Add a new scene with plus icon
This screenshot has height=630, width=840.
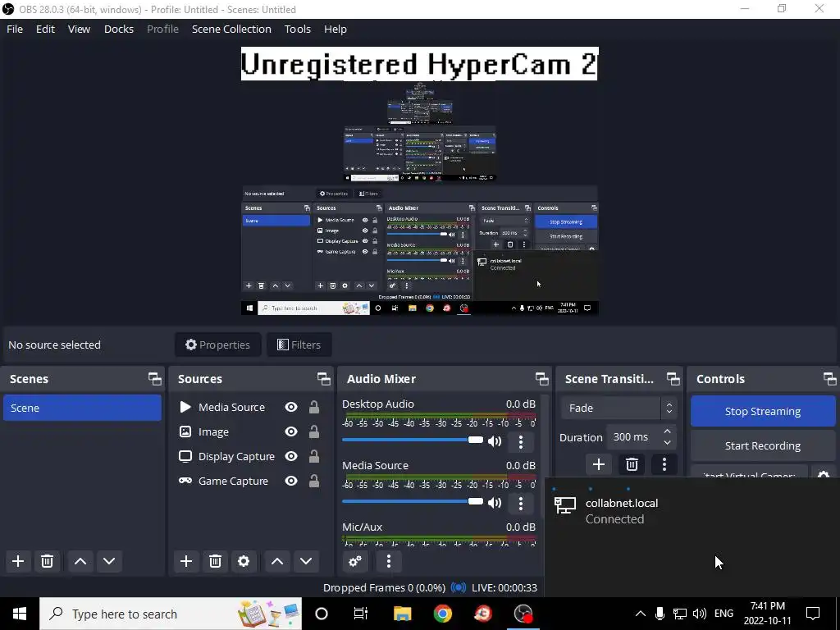tap(18, 561)
